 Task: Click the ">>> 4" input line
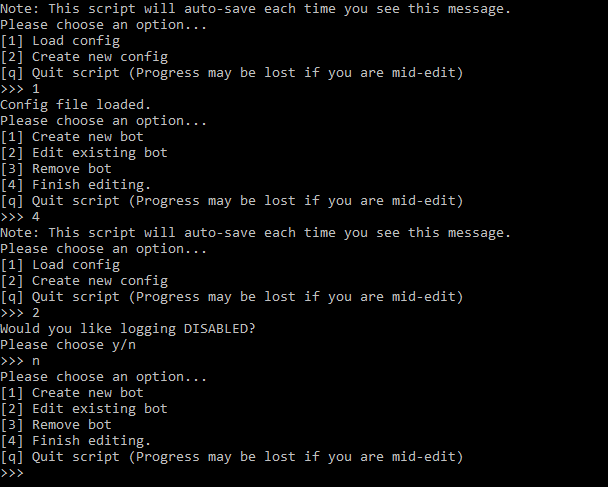click(20, 217)
